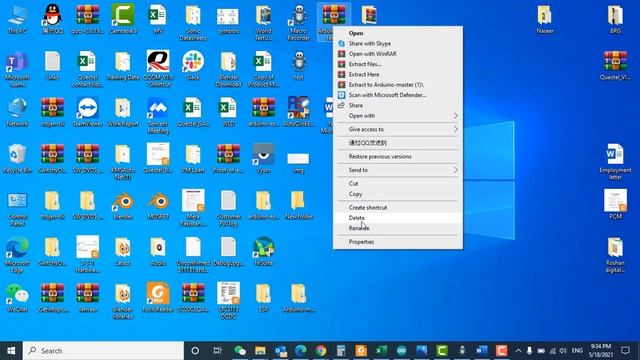Select the Recycle Bin icon
The width and height of the screenshot is (640, 360).
coord(17,159)
